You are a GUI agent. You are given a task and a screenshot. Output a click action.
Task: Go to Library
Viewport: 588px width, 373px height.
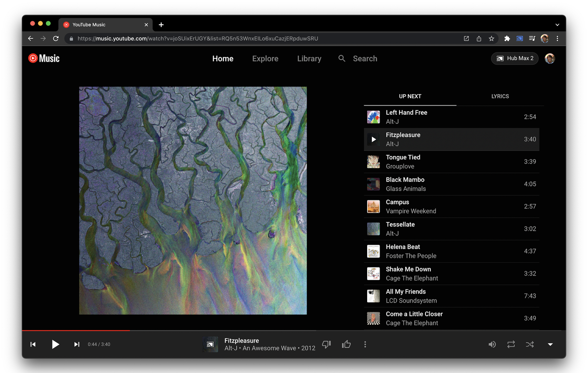(309, 59)
